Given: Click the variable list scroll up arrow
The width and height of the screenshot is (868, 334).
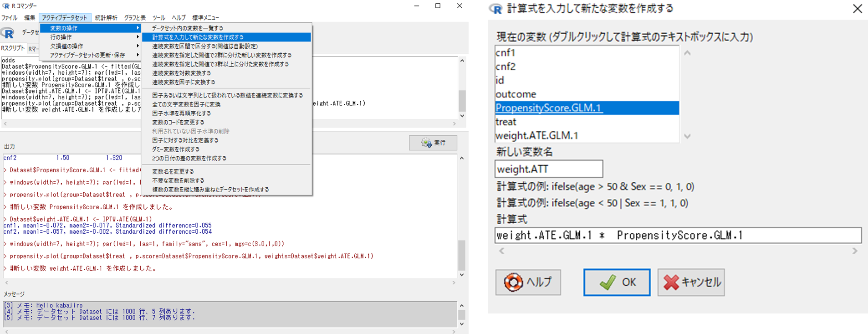Looking at the screenshot, I should click(687, 53).
